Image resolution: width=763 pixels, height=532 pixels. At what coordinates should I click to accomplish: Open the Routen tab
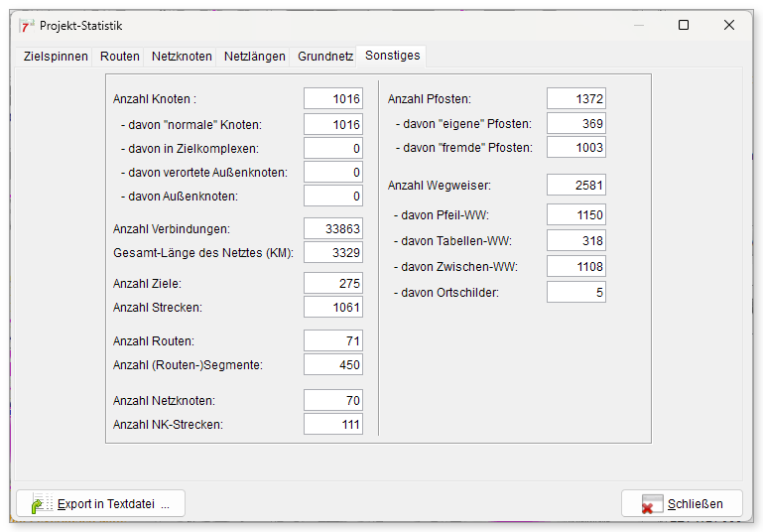pyautogui.click(x=120, y=57)
